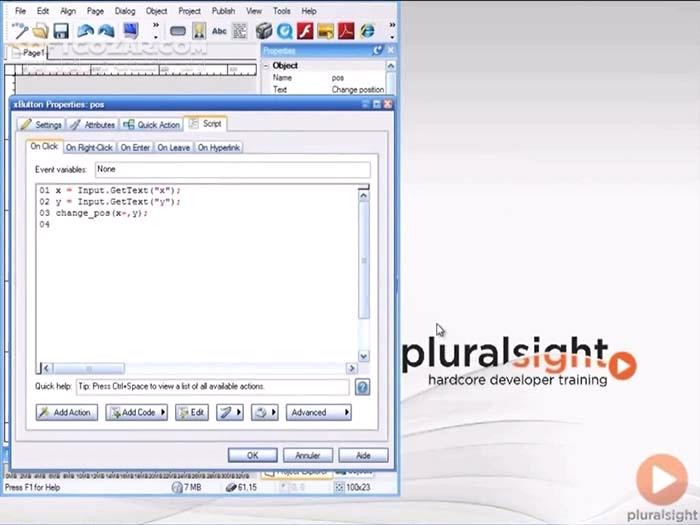700x525 pixels.
Task: Select the video camera object tool
Action: tap(263, 31)
